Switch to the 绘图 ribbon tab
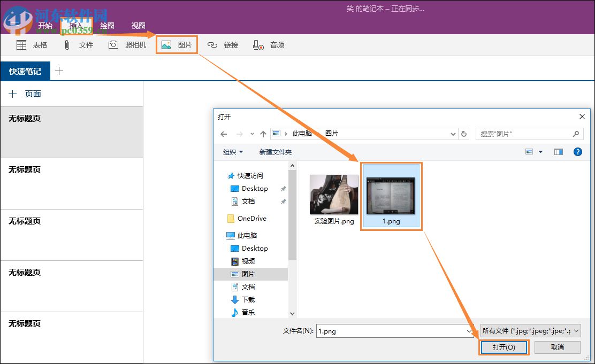Viewport: 595px width, 364px height. click(x=107, y=25)
